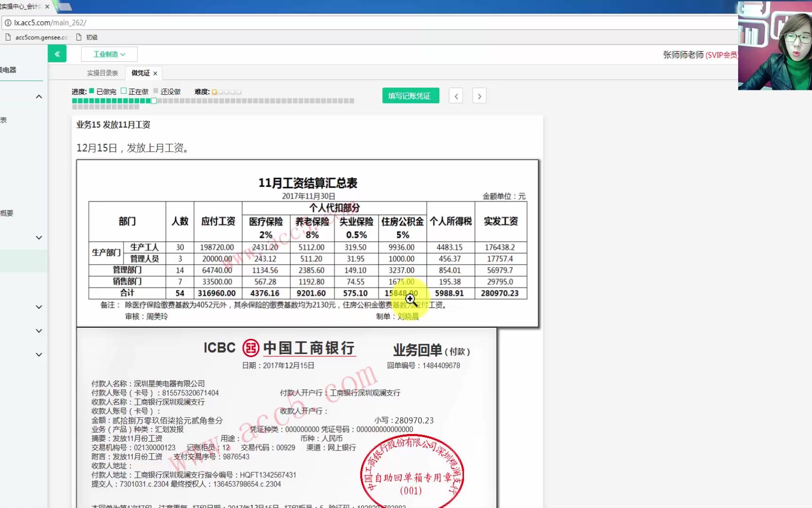Select the current in-progress progress square
This screenshot has height=508, width=812.
click(154, 101)
